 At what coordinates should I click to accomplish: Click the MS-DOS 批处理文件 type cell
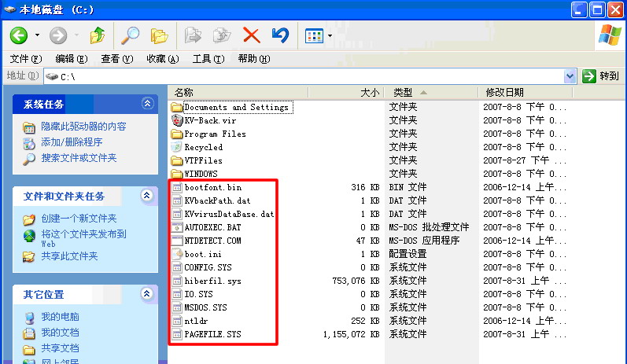[x=429, y=227]
